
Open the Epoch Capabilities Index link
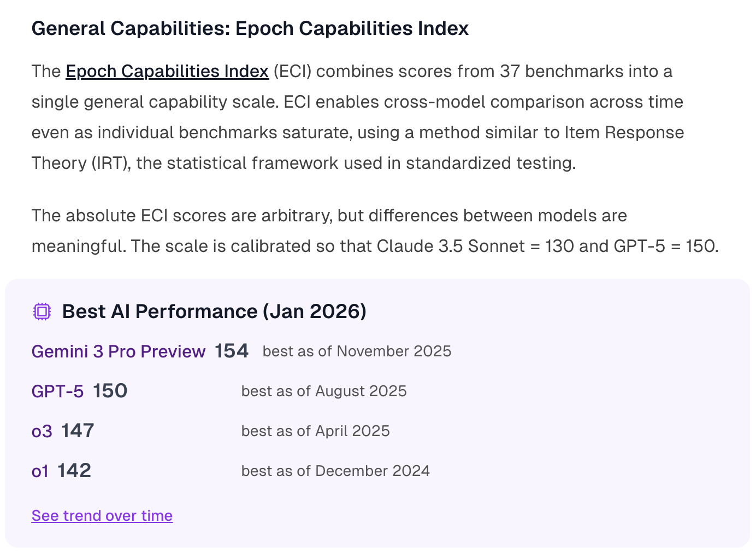point(167,72)
